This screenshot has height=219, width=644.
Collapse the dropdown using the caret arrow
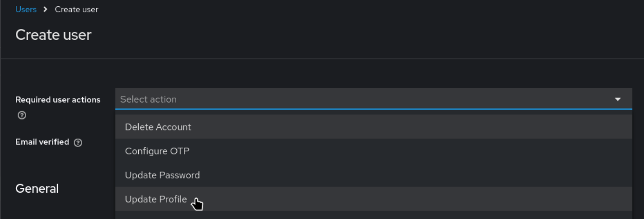(618, 99)
